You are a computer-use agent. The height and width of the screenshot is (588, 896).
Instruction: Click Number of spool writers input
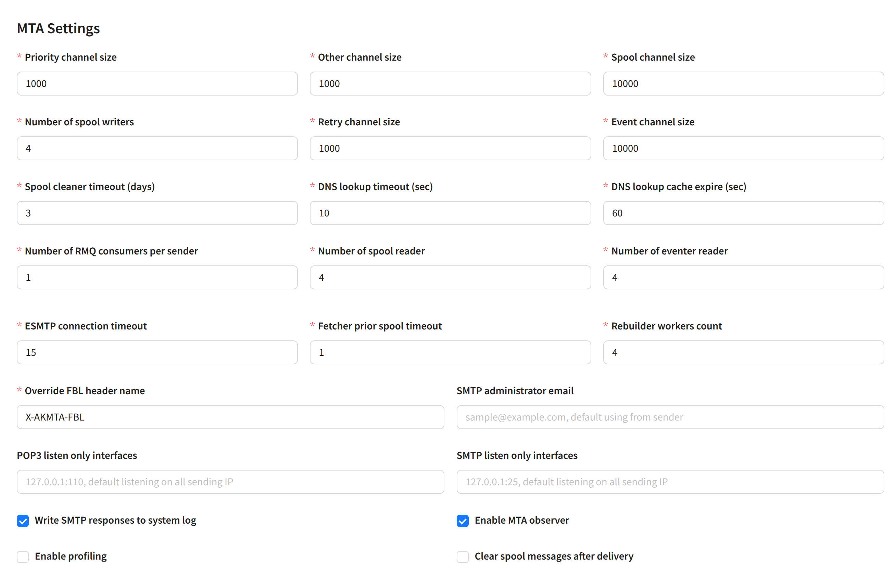click(157, 148)
